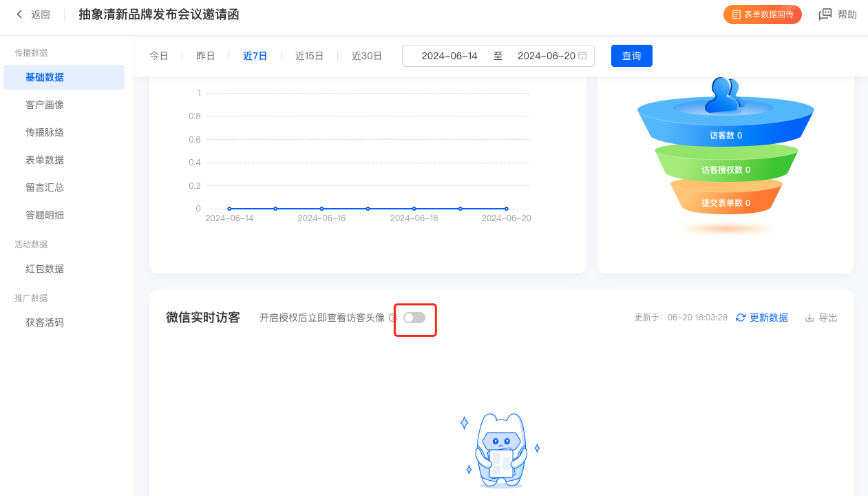Image resolution: width=868 pixels, height=496 pixels.
Task: Select the 昨日 date filter
Action: tap(206, 56)
